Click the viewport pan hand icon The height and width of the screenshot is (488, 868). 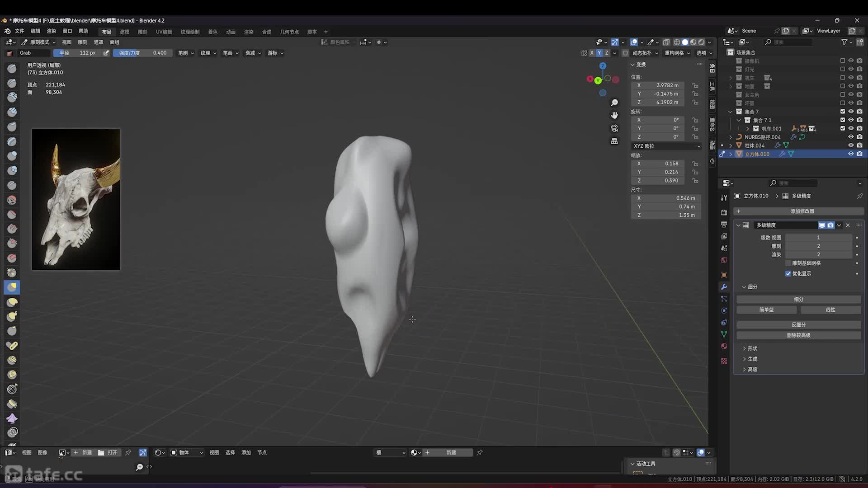tap(614, 115)
